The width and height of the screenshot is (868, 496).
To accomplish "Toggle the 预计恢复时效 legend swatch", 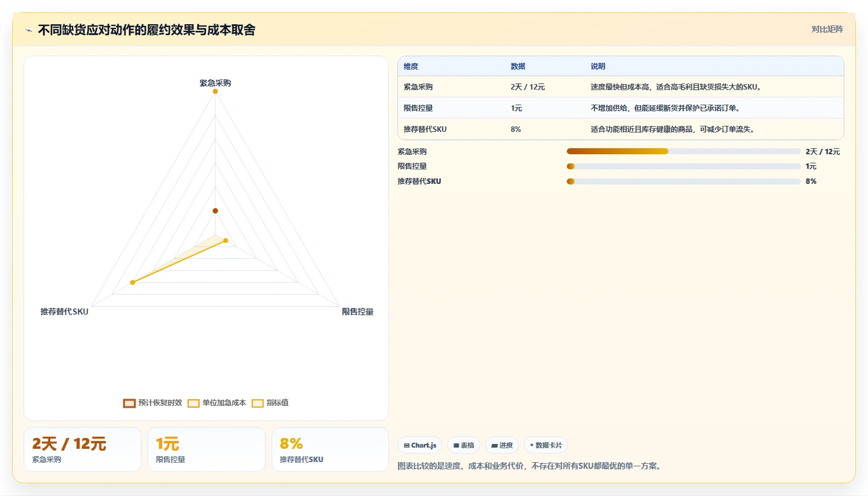I will [x=129, y=403].
